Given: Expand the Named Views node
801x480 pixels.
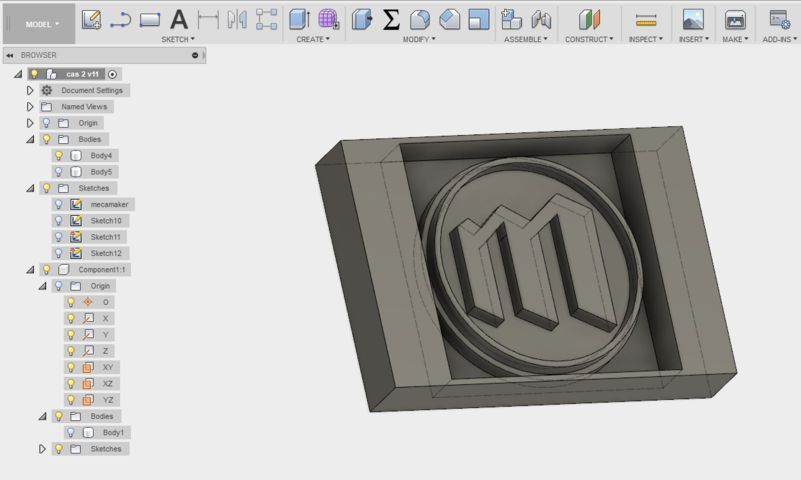Looking at the screenshot, I should pyautogui.click(x=30, y=107).
